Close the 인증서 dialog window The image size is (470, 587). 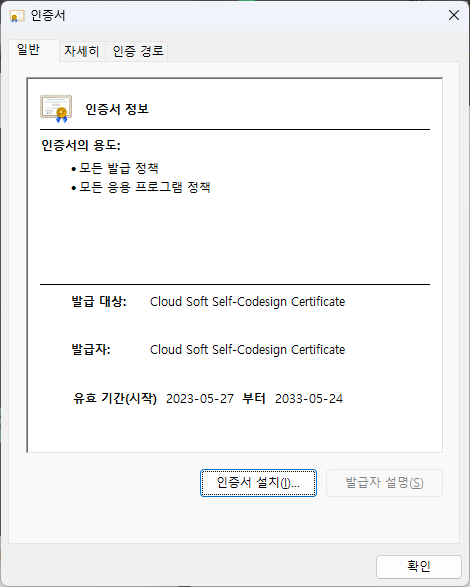click(x=454, y=15)
